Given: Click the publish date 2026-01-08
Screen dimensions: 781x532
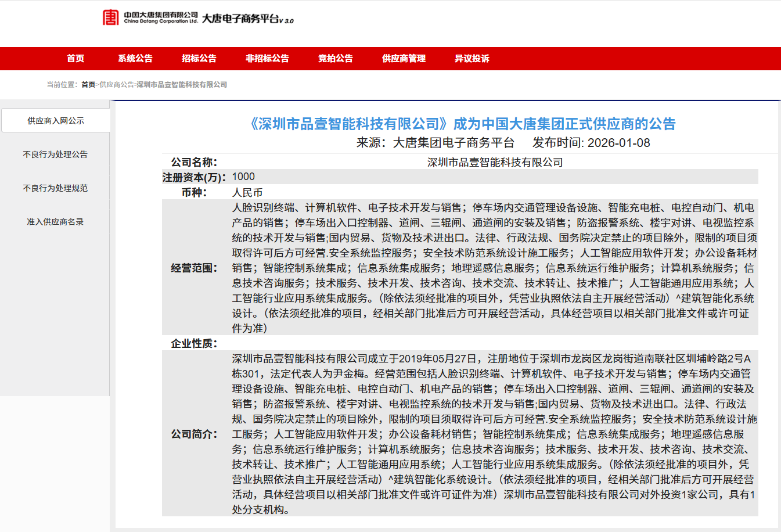Looking at the screenshot, I should pyautogui.click(x=618, y=143).
